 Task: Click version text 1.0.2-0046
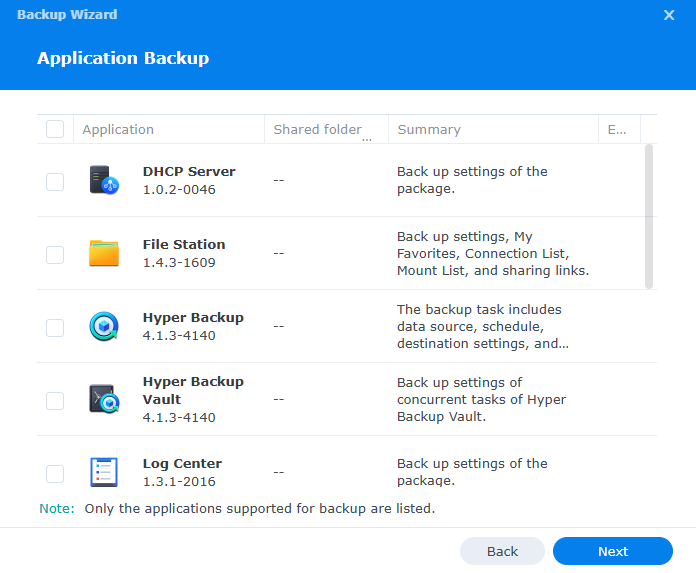[179, 190]
